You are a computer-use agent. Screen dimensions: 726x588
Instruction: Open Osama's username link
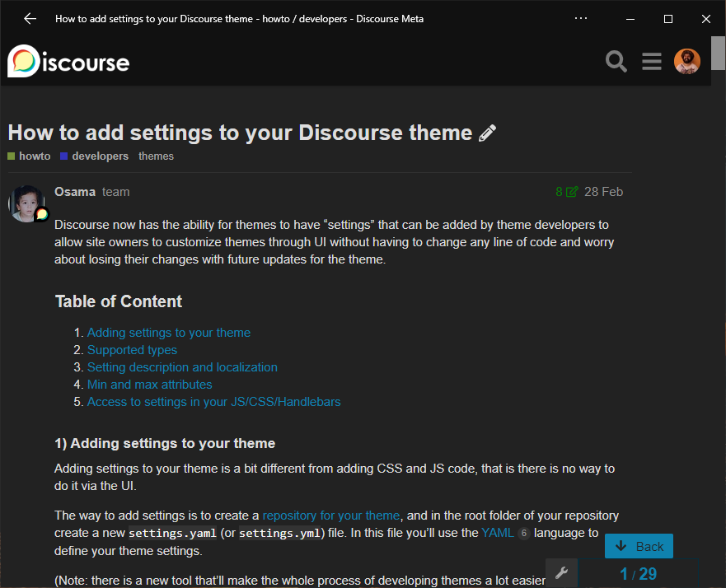[x=75, y=192]
